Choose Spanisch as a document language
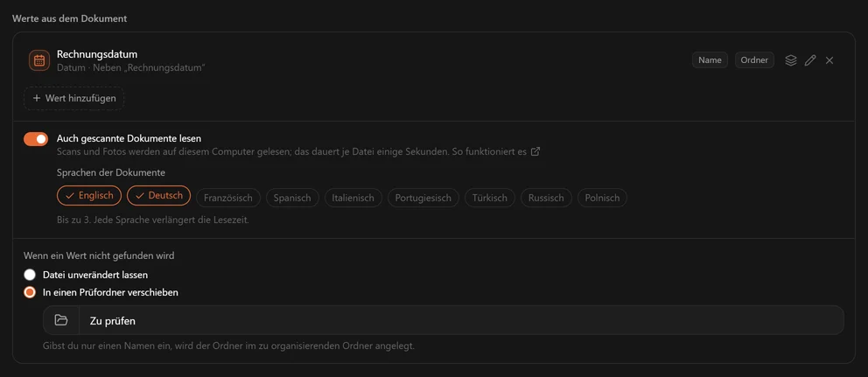Viewport: 868px width, 377px height. pos(292,198)
